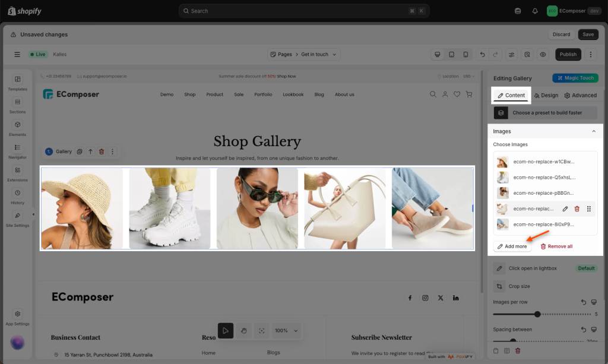
Task: Switch to the Advanced tab
Action: click(x=580, y=96)
